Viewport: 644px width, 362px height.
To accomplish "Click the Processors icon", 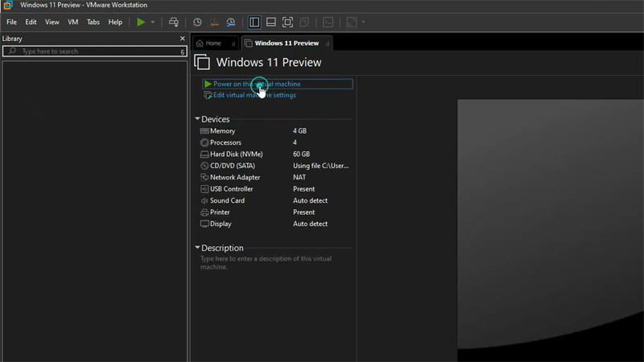I will click(x=204, y=142).
